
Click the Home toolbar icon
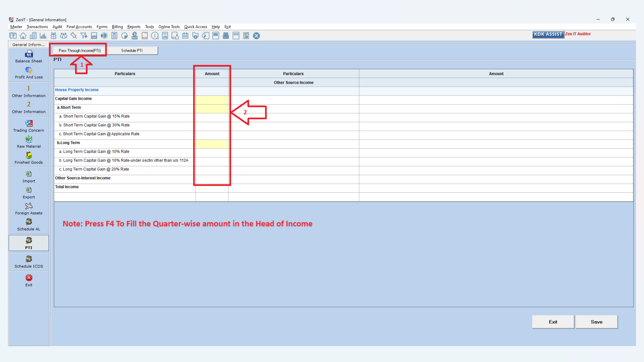pos(23,36)
